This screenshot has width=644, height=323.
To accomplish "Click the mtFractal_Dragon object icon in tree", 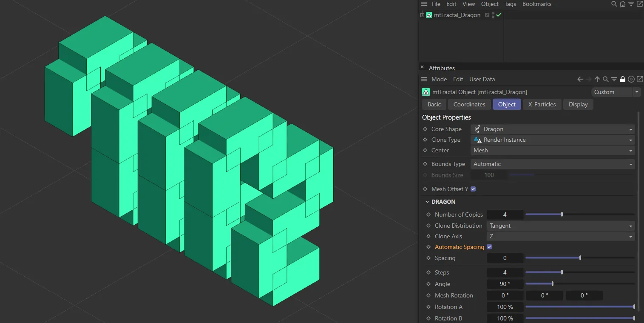I will point(429,15).
